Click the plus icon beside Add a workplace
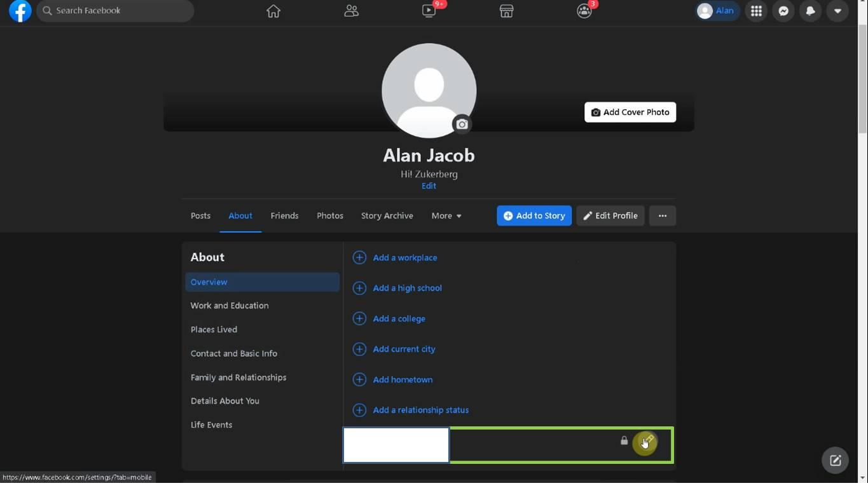Viewport: 868px width, 488px height. [x=359, y=257]
